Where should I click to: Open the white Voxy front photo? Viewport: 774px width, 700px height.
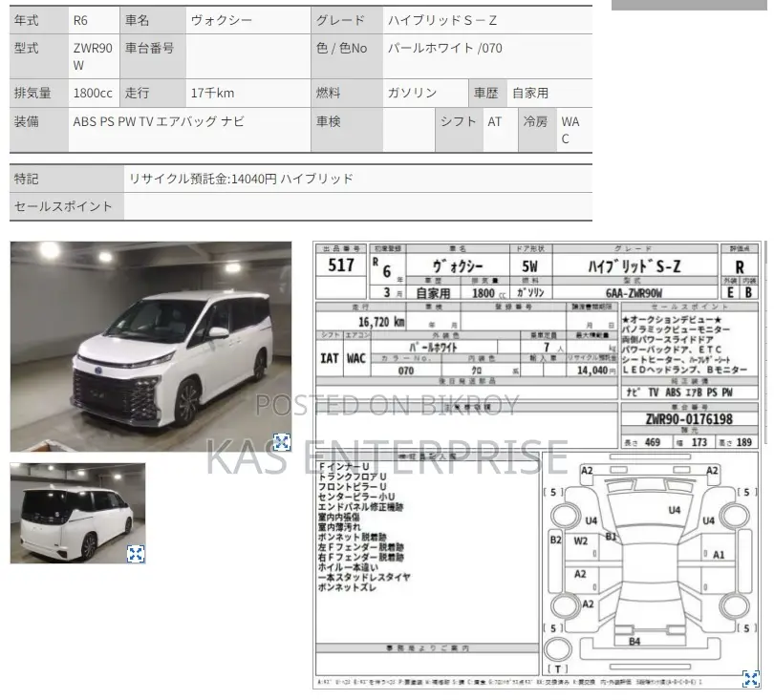[x=151, y=347]
